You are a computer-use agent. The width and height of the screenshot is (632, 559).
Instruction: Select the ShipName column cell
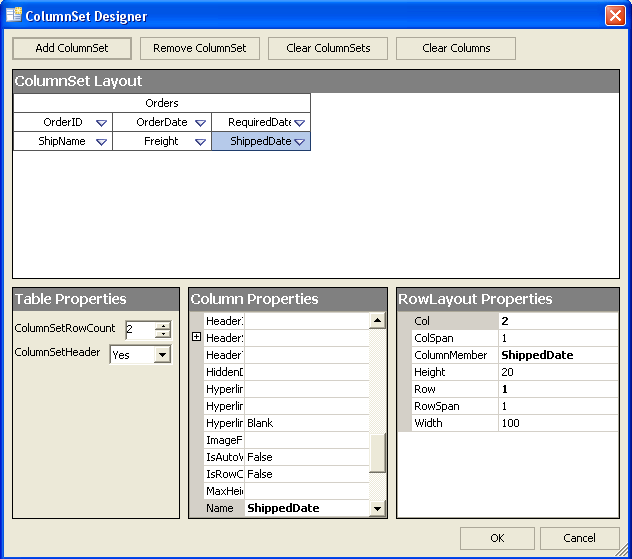pyautogui.click(x=63, y=141)
